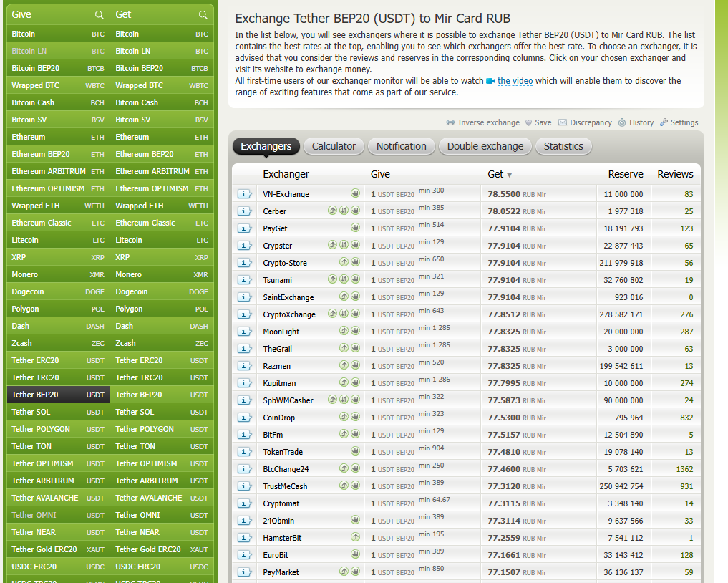Open the Double exchange tab
Screen dimensions: 728x583
coord(485,146)
